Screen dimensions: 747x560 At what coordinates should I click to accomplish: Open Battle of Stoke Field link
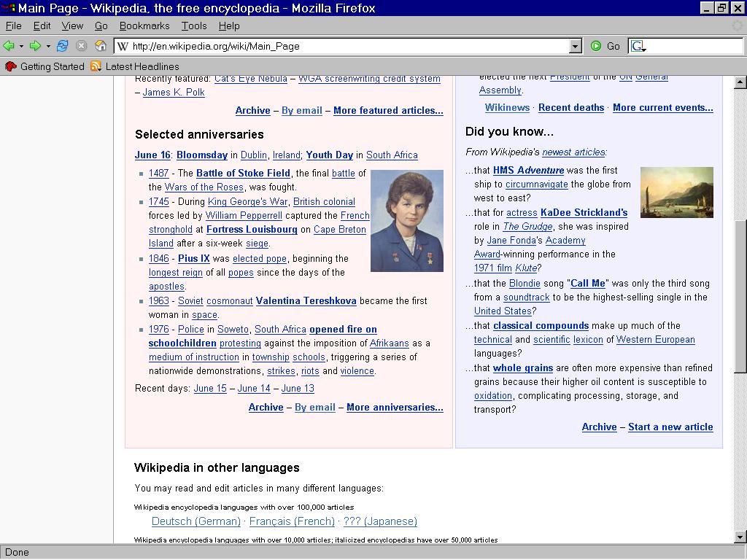pyautogui.click(x=243, y=173)
